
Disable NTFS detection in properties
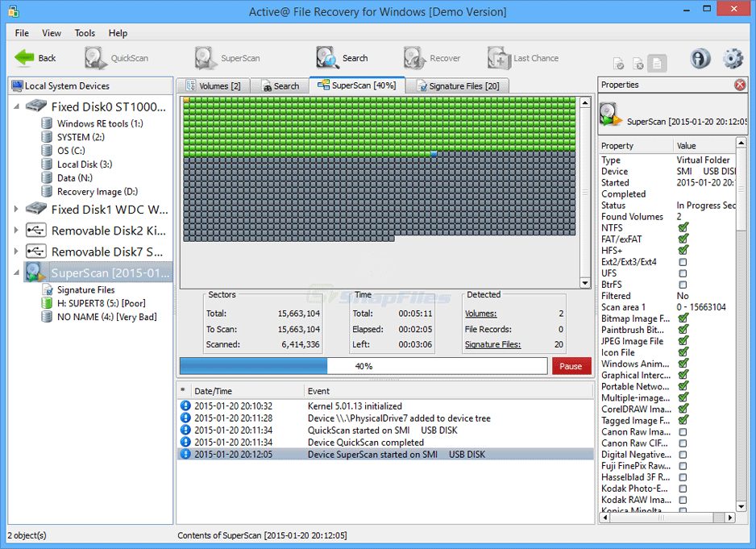click(x=683, y=227)
